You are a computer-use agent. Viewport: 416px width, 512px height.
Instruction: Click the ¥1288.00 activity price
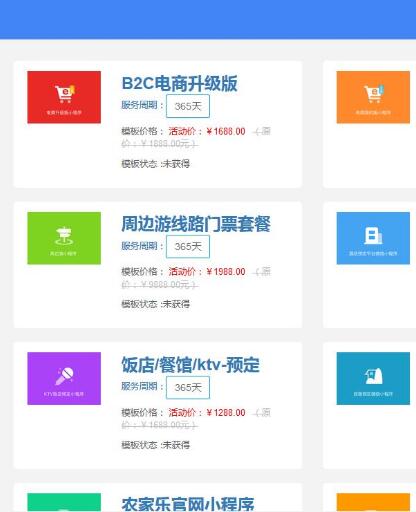226,413
